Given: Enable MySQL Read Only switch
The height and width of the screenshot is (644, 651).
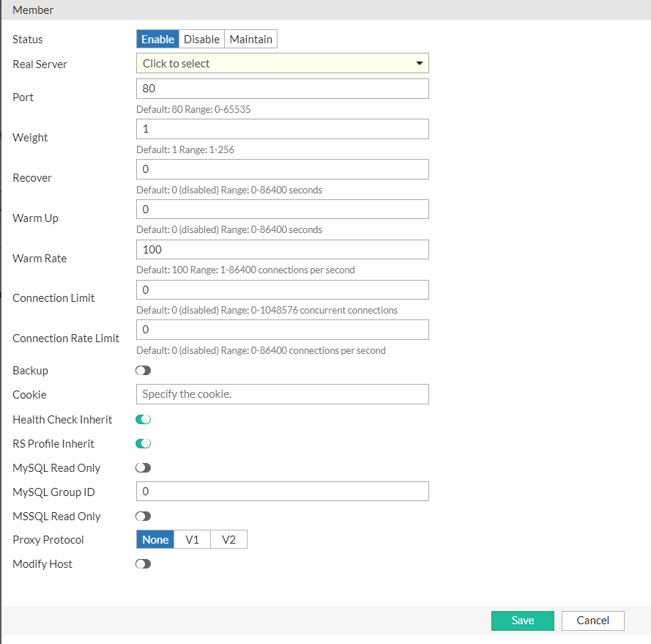Looking at the screenshot, I should pyautogui.click(x=144, y=468).
